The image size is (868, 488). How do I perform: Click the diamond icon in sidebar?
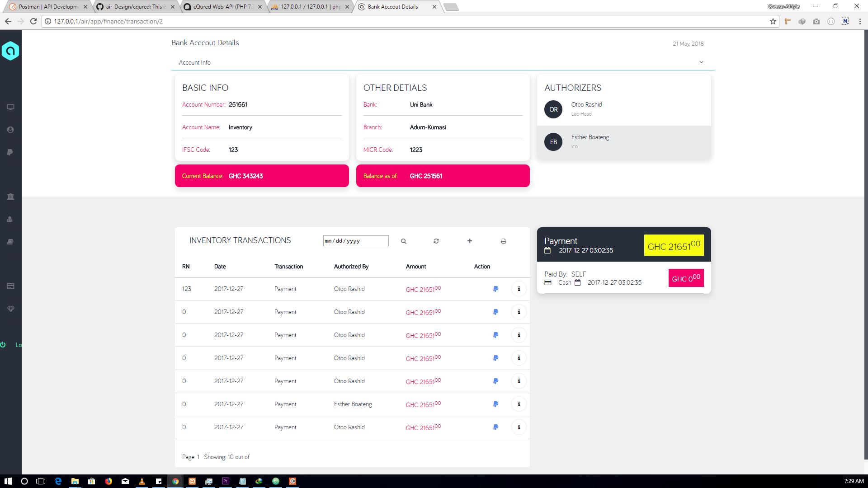tap(10, 309)
